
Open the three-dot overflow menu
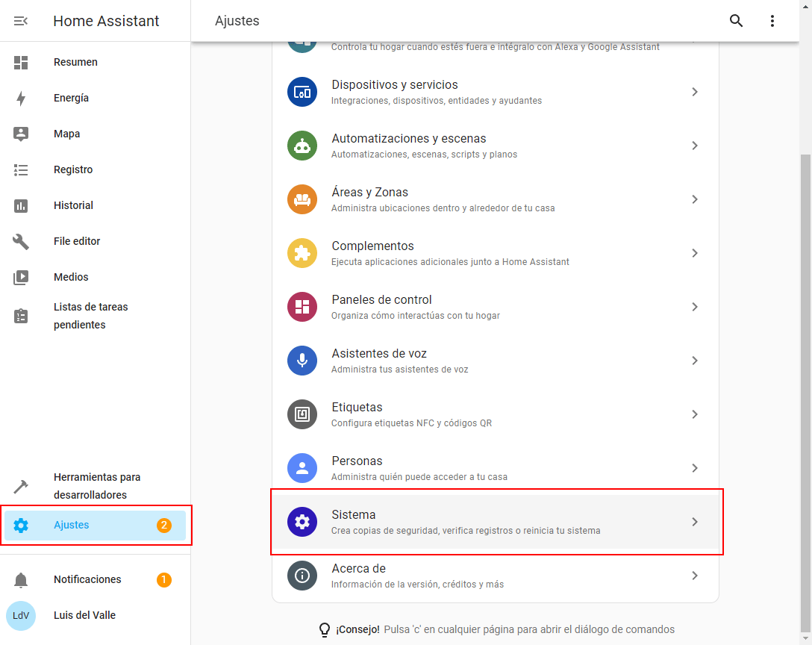click(772, 21)
